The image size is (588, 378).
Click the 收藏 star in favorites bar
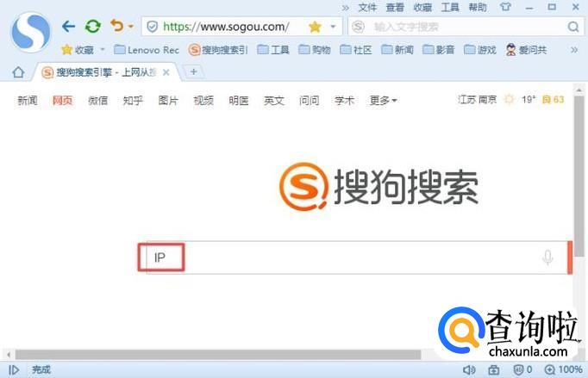78,49
